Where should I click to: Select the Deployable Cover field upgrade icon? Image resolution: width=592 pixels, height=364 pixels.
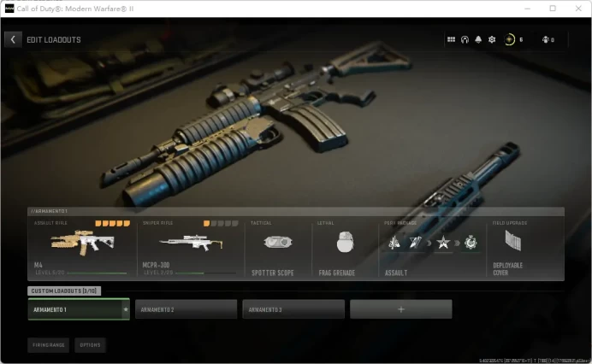click(x=513, y=240)
